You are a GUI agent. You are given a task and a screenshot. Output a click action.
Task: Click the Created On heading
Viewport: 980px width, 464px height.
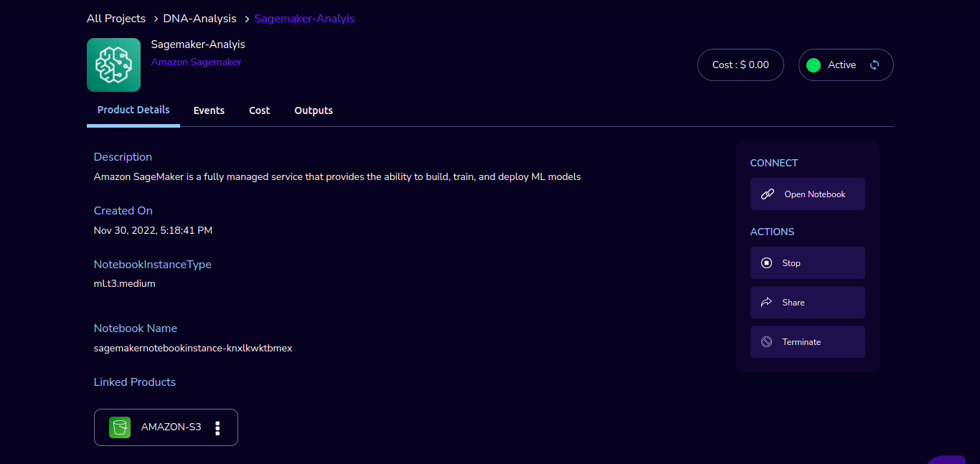tap(123, 211)
